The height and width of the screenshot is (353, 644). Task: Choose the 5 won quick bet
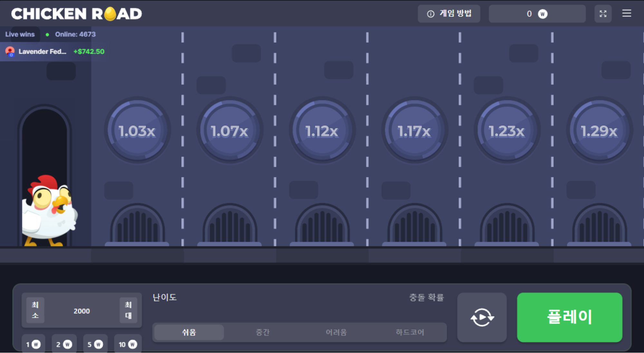(x=95, y=344)
